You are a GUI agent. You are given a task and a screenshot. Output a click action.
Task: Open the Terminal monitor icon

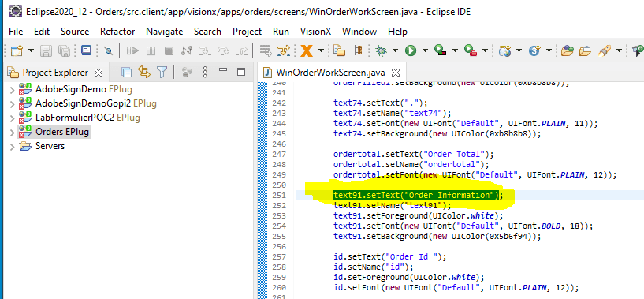[x=86, y=50]
